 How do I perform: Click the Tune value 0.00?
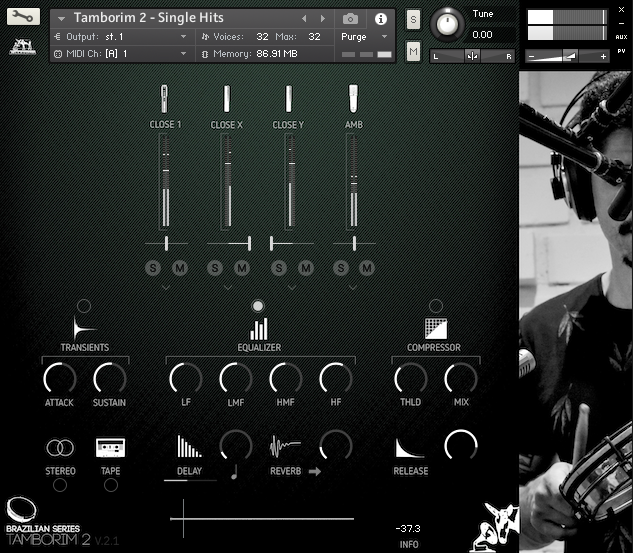coord(482,35)
